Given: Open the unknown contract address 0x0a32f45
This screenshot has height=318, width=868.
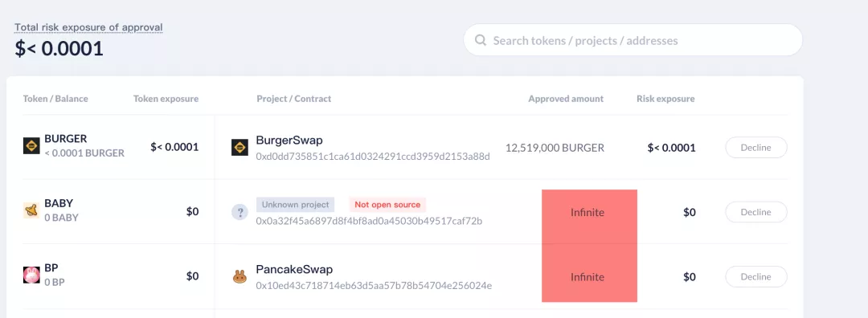Looking at the screenshot, I should pyautogui.click(x=369, y=221).
